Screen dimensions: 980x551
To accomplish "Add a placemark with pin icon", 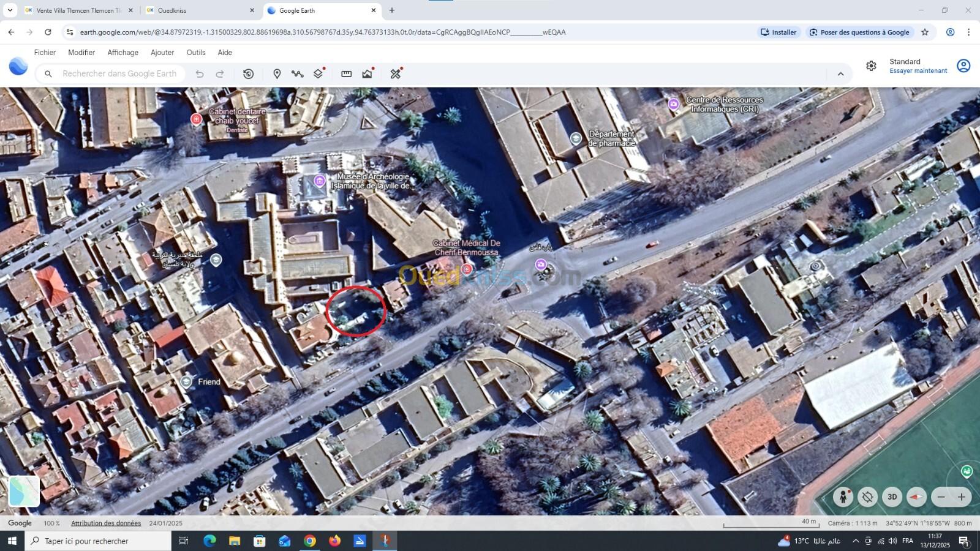I will [x=277, y=74].
